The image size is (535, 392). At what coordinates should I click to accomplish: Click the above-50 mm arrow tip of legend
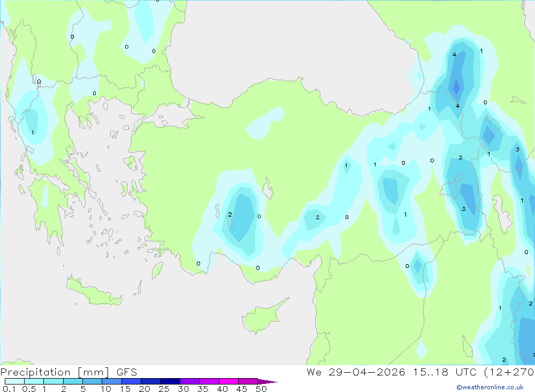[267, 382]
